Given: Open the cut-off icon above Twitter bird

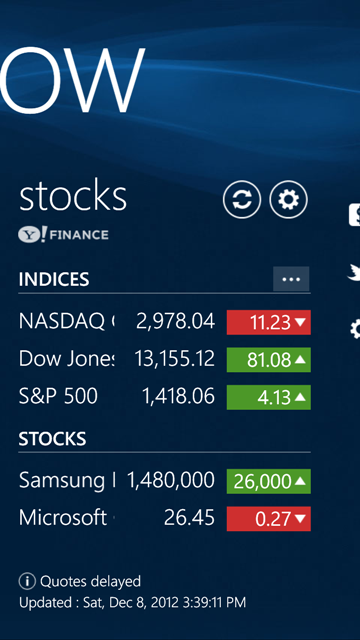Looking at the screenshot, I should (x=354, y=216).
